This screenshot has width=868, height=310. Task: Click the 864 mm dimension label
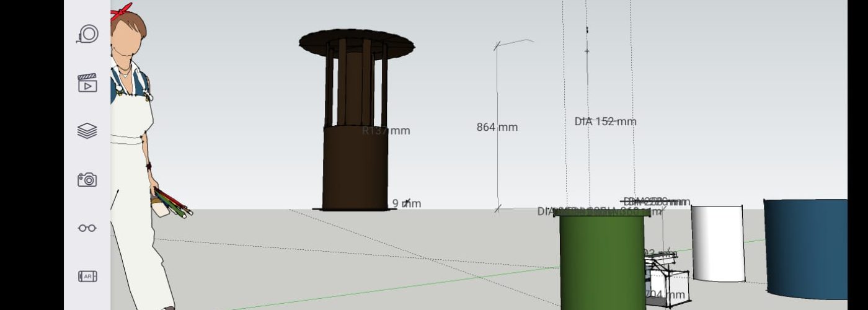[497, 127]
